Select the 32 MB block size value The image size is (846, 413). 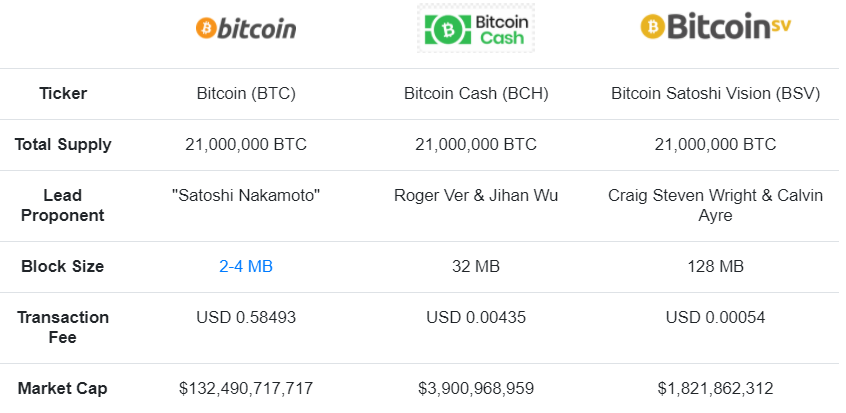[x=476, y=267]
